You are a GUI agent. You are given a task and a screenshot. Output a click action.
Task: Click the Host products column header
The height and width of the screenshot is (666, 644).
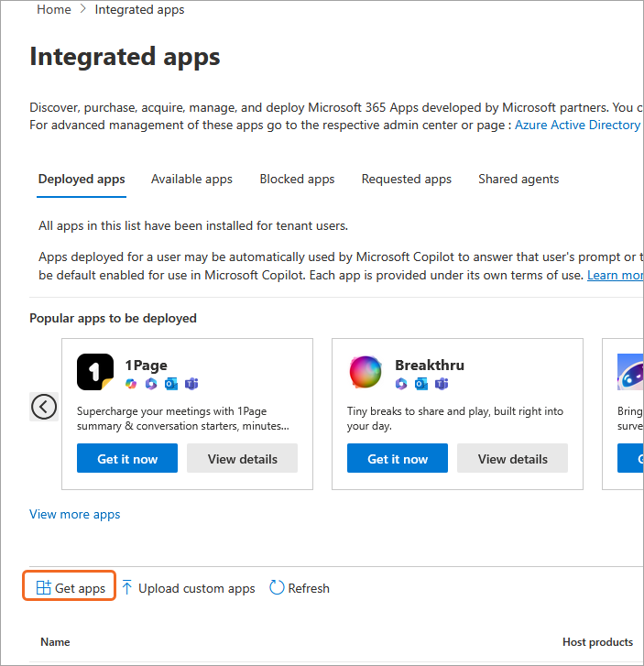pyautogui.click(x=597, y=642)
